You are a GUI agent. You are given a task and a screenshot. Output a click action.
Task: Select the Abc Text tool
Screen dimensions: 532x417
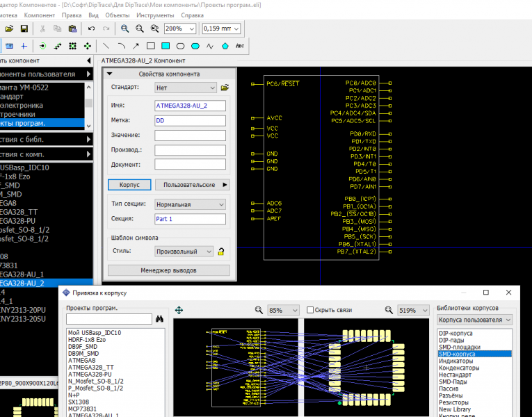click(240, 46)
